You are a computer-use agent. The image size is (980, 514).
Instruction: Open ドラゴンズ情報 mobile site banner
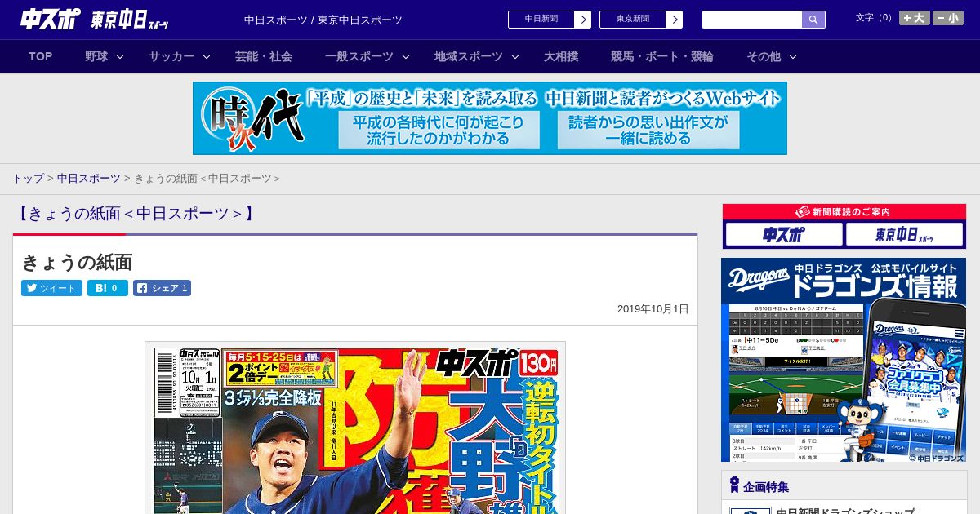[x=844, y=360]
